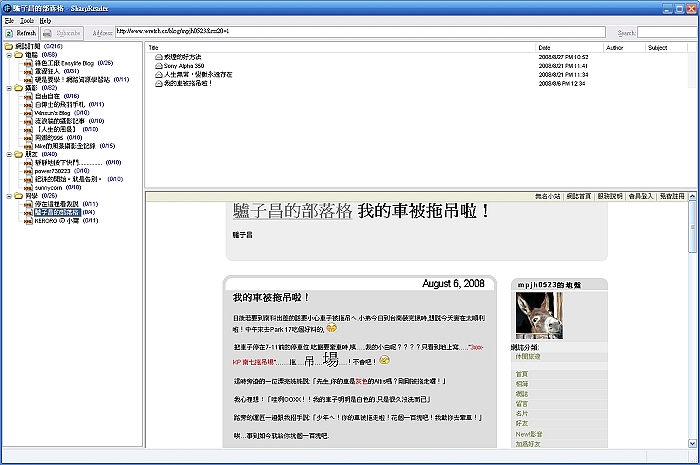Click the browser pane vertical scrollbar thumb

click(692, 226)
